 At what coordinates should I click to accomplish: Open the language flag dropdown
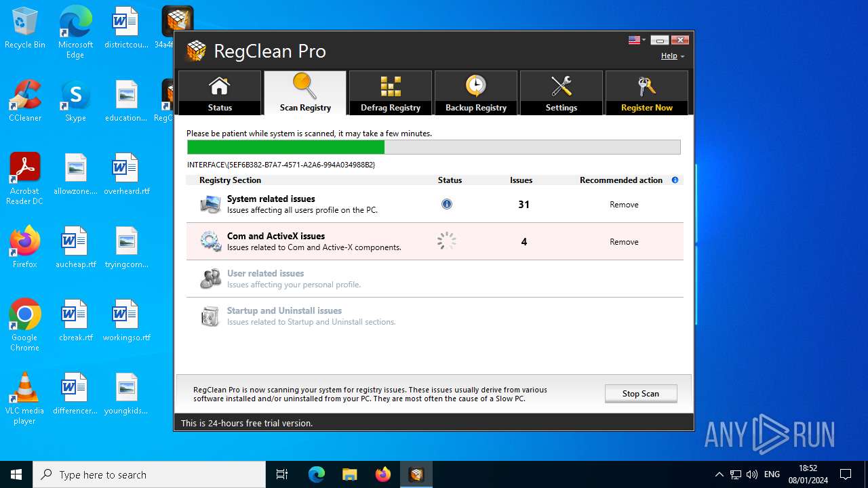pos(637,40)
